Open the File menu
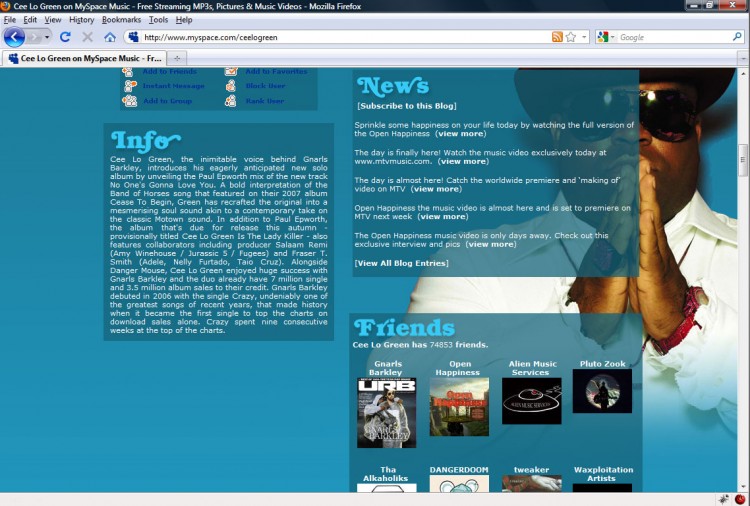The image size is (750, 506). point(10,20)
